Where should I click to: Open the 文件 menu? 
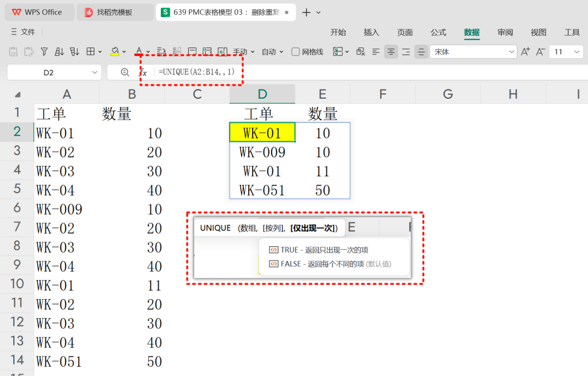click(x=23, y=32)
